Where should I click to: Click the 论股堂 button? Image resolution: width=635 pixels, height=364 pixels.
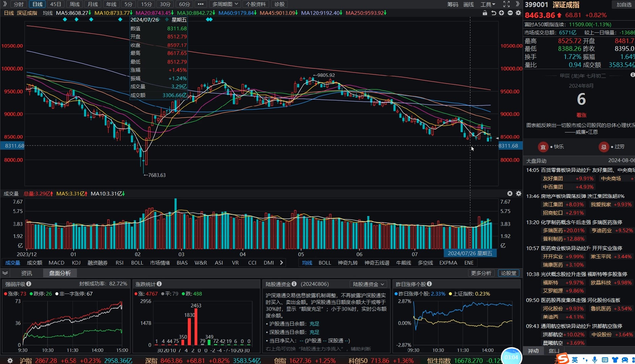[x=509, y=273]
